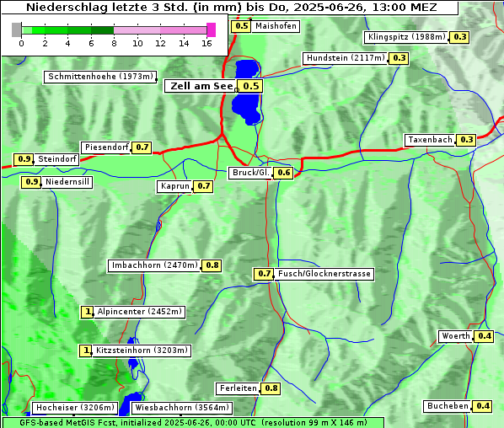Click the magenta above-16 legend swatch
The width and height of the screenshot is (504, 428).
pos(212,29)
